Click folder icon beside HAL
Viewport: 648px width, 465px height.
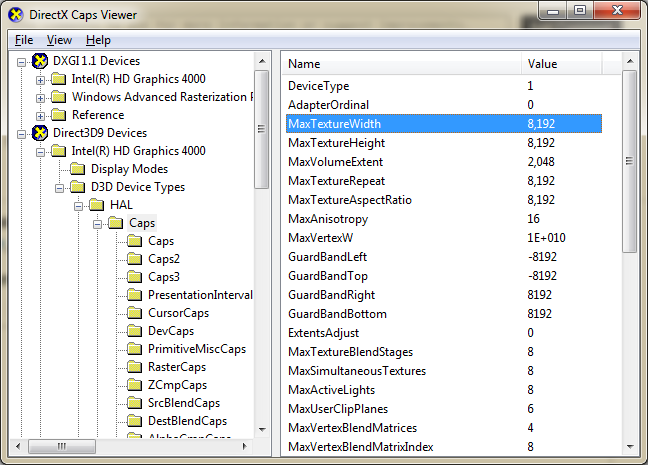click(x=97, y=205)
